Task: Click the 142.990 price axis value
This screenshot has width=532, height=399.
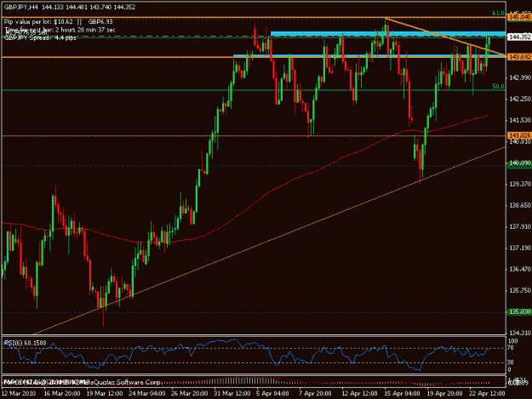Action: tap(520, 77)
